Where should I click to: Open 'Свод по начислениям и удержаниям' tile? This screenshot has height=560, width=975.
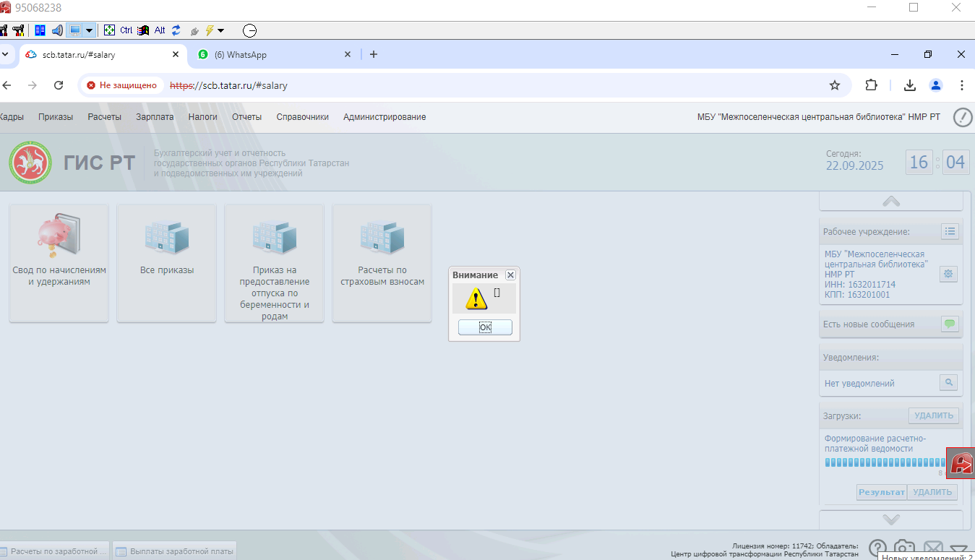coord(59,263)
